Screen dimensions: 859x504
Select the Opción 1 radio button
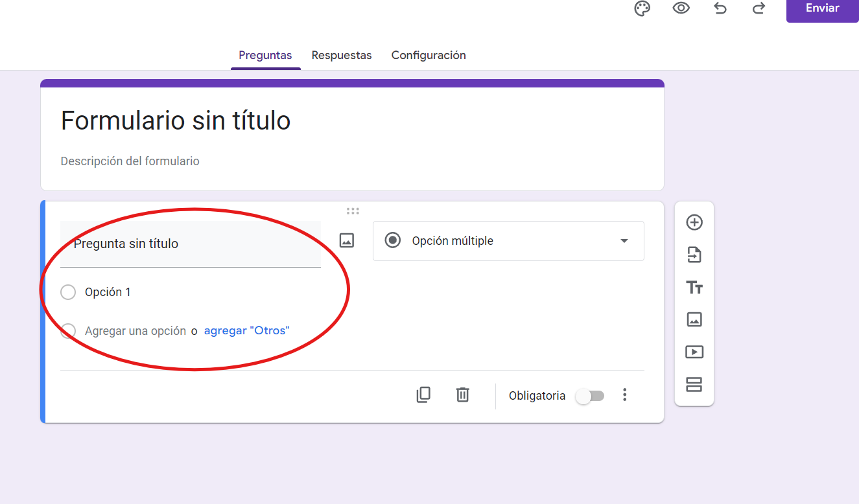68,293
